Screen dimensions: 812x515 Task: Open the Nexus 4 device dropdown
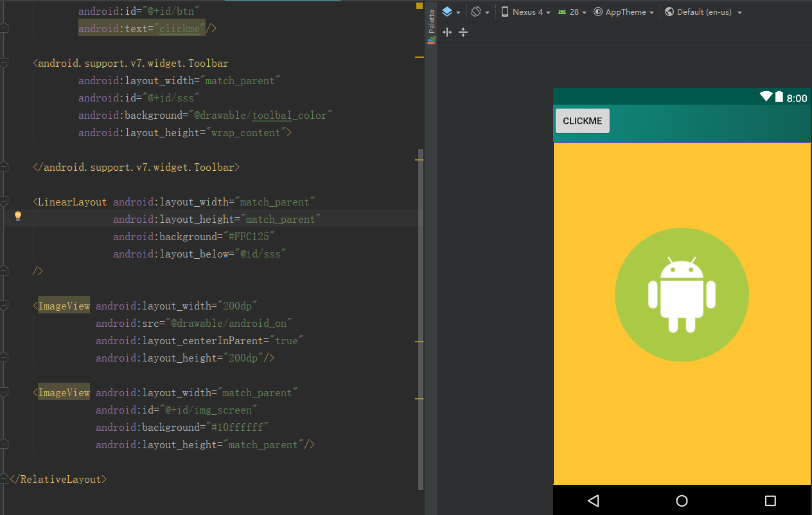click(525, 12)
